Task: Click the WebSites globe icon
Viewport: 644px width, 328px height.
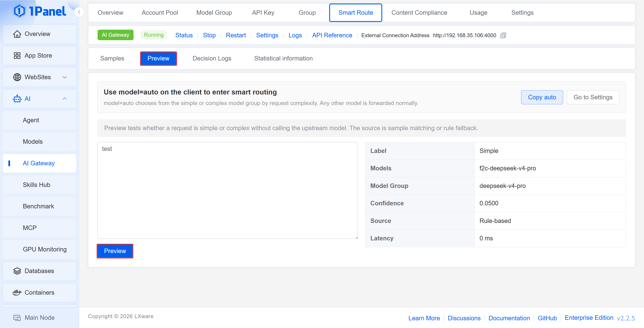Action: 17,77
